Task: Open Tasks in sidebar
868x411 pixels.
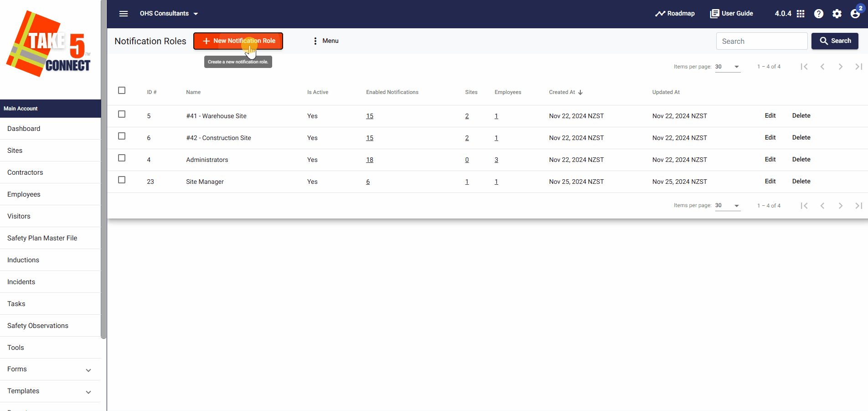Action: tap(50, 304)
